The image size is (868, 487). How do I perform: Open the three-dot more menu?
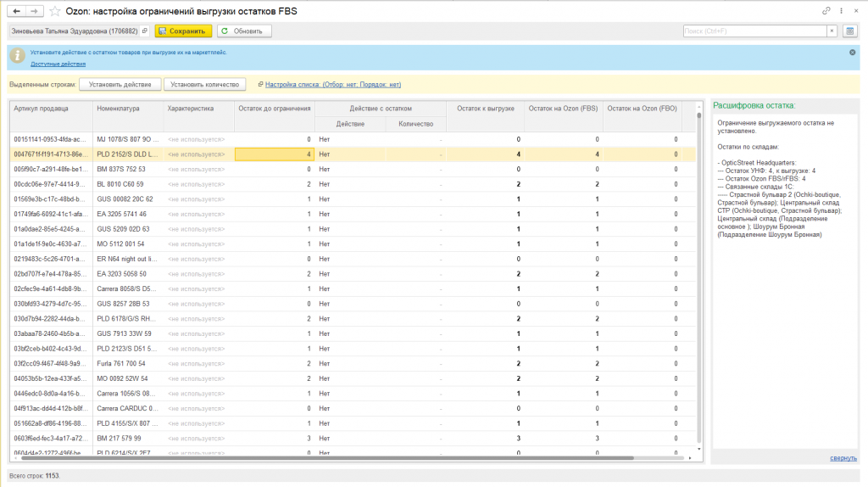point(842,10)
